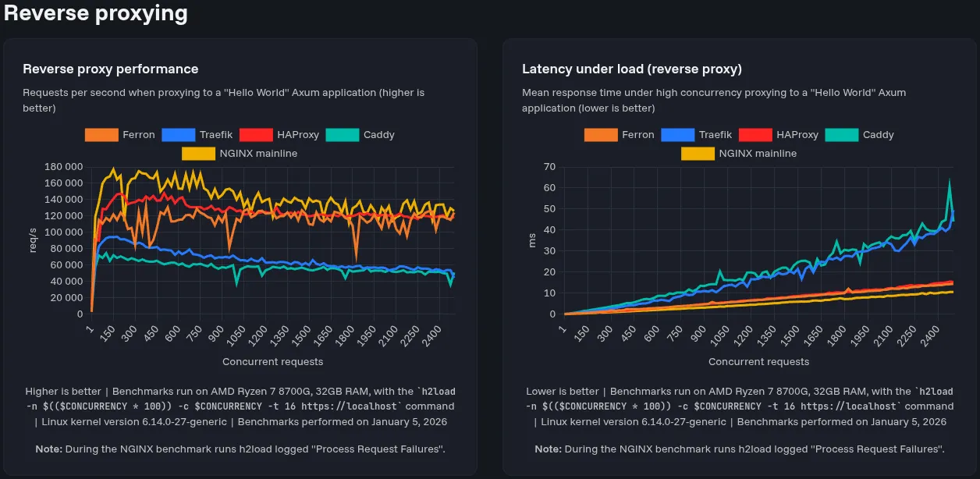Screen dimensions: 980x479
Task: Click the ms axis label on latency chart
Action: pos(533,240)
